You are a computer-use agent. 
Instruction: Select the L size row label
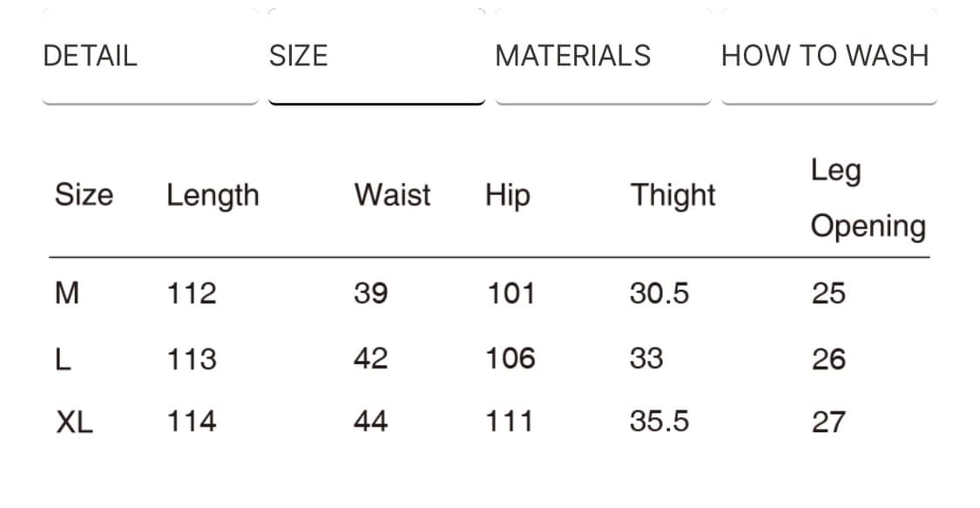point(63,359)
